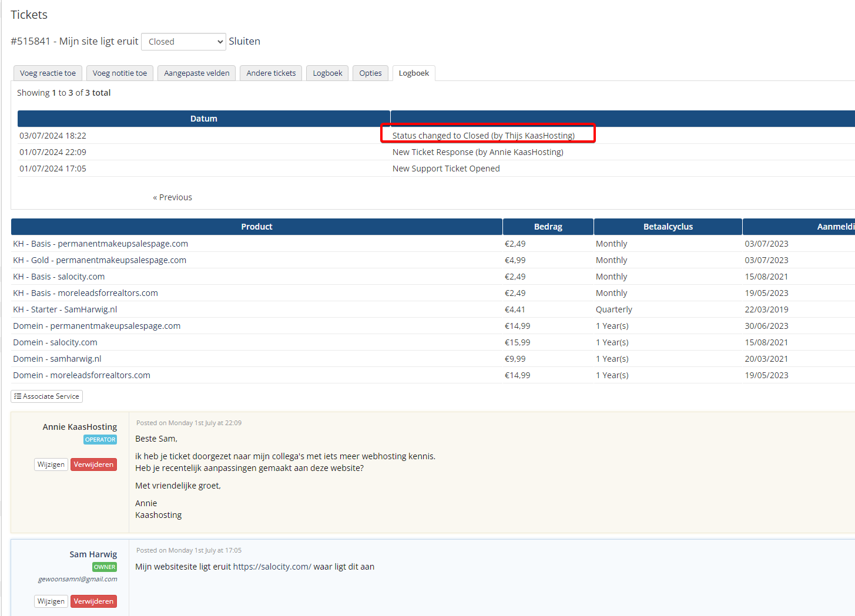Click the Datum column header
Image resolution: width=855 pixels, height=616 pixels.
[203, 119]
